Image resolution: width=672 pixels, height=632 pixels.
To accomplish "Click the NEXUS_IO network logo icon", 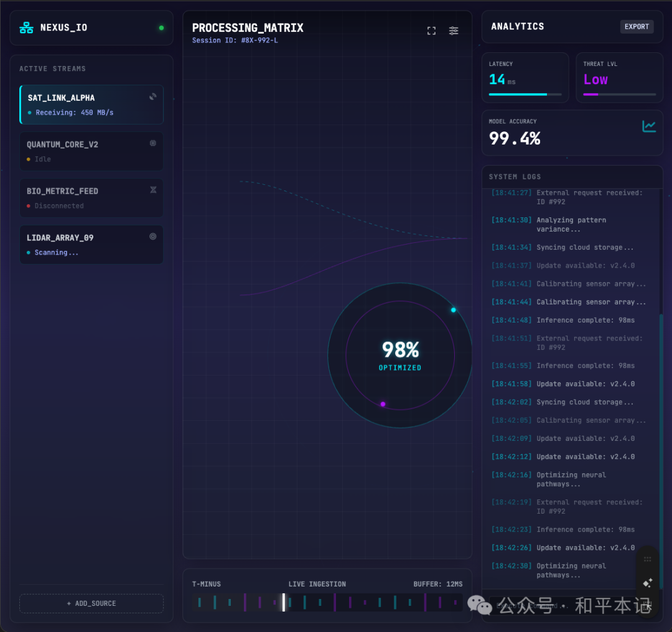I will tap(26, 28).
